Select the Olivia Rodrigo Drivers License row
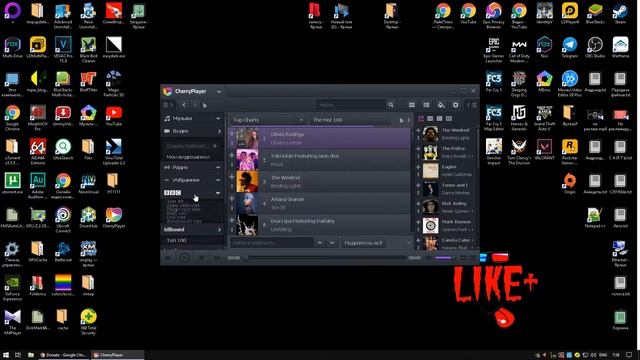 [x=319, y=138]
